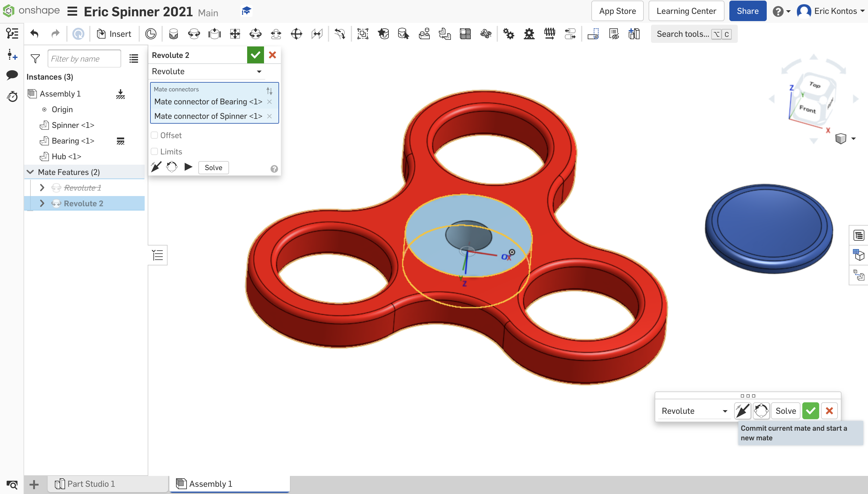Accept the Revolute 2 mate with green checkmark
This screenshot has width=868, height=494.
tap(255, 55)
